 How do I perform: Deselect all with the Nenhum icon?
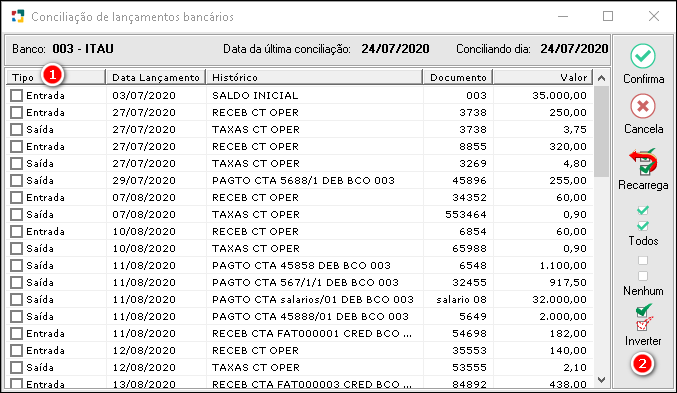(x=642, y=268)
